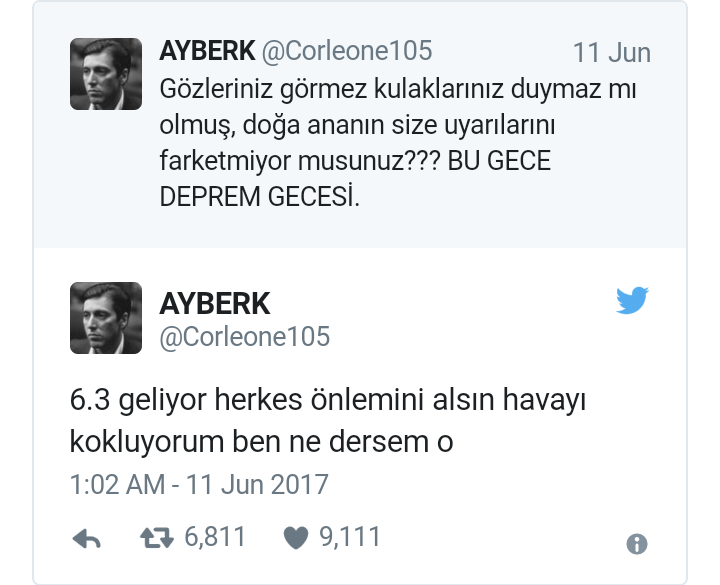This screenshot has height=585, width=720.
Task: Open the 1:02 AM - 11 Jun 2017 timestamp
Action: tap(199, 484)
